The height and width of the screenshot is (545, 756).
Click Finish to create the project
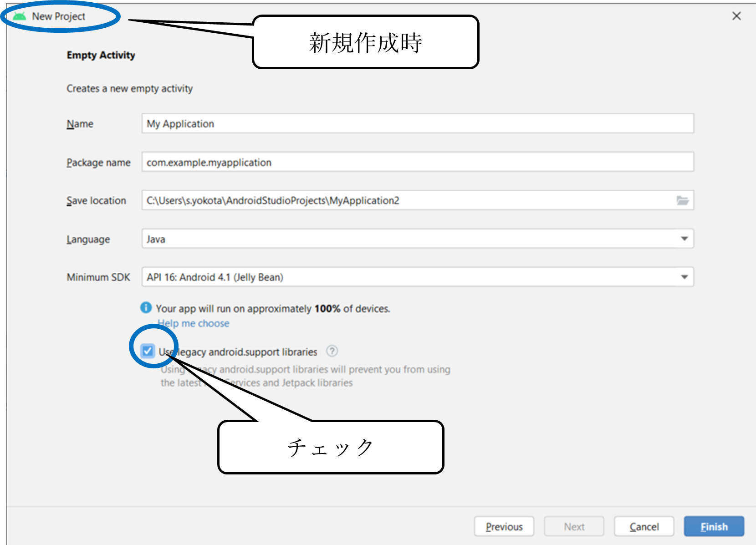(x=714, y=527)
